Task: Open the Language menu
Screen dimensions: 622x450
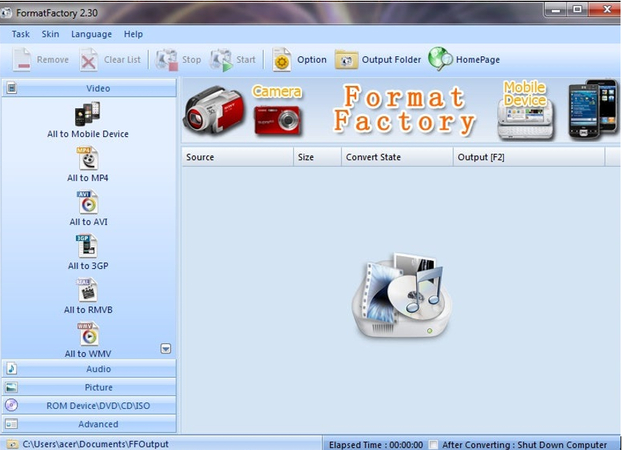Action: tap(91, 34)
